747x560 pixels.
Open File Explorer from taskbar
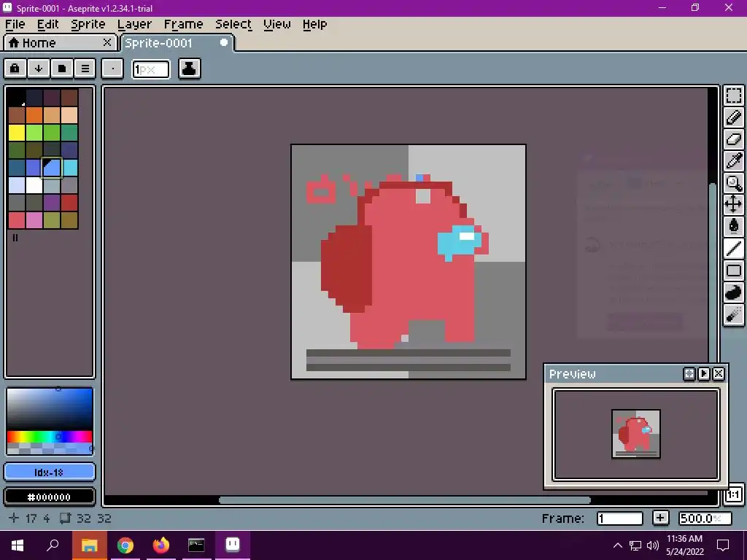click(x=89, y=545)
